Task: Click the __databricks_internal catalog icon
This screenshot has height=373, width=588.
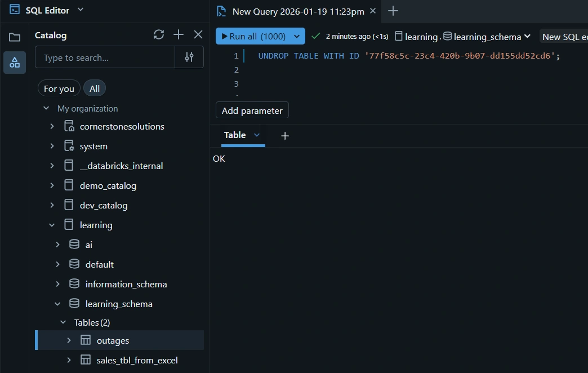Action: (x=69, y=166)
